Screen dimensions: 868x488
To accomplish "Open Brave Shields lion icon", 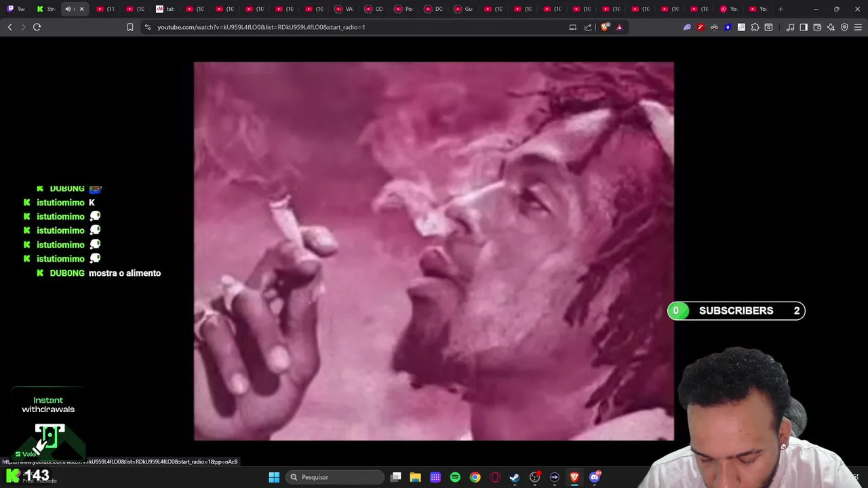I will click(605, 27).
